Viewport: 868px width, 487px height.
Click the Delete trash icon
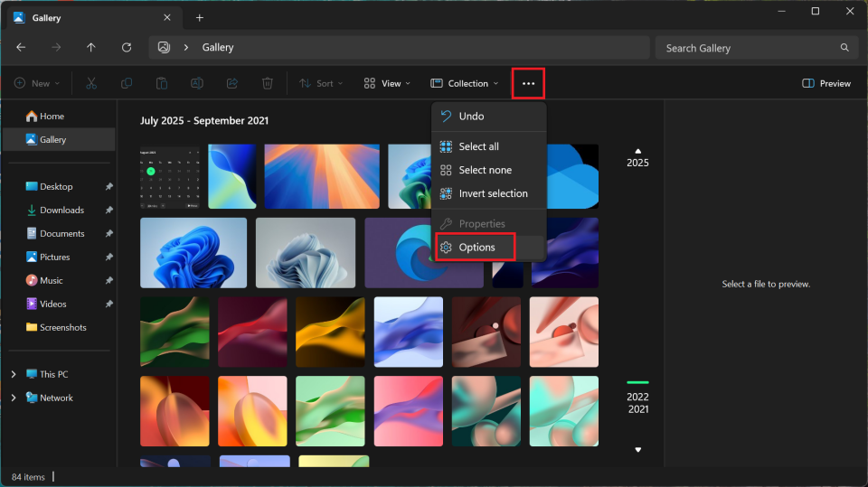point(268,83)
